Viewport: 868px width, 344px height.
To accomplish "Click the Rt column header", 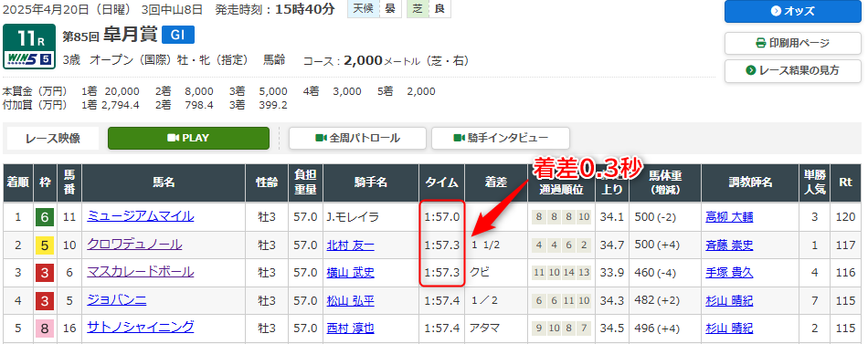I will point(845,183).
